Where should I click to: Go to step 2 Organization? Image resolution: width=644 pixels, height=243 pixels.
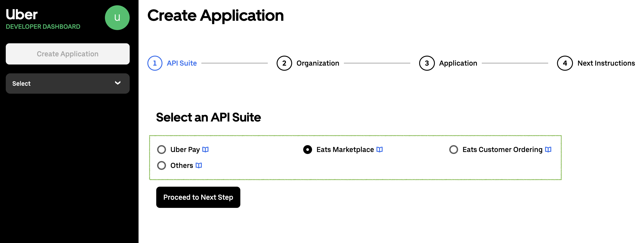308,63
